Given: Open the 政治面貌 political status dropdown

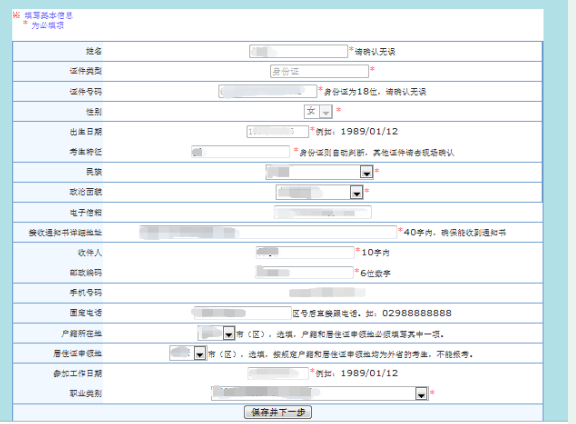Looking at the screenshot, I should pyautogui.click(x=319, y=192).
